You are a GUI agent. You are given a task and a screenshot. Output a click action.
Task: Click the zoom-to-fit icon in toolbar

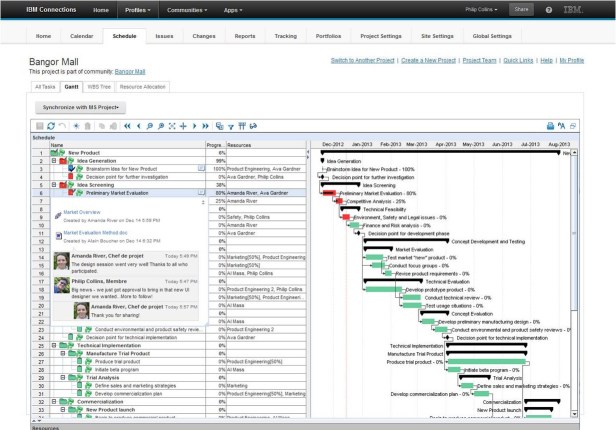pos(170,126)
